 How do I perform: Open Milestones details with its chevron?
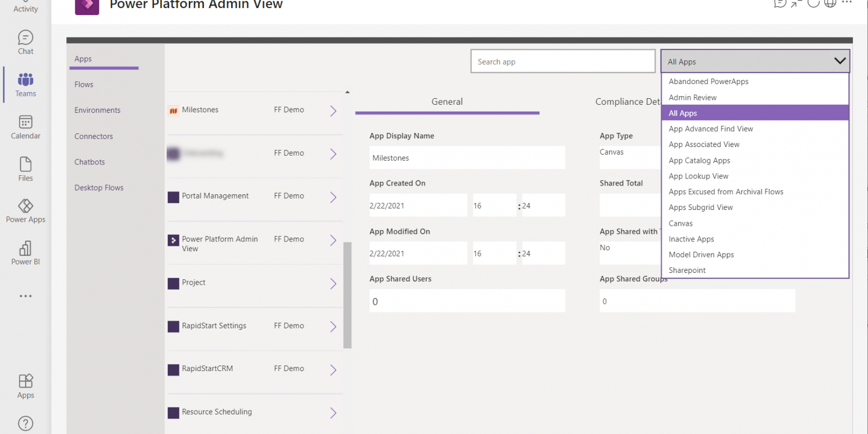click(333, 111)
